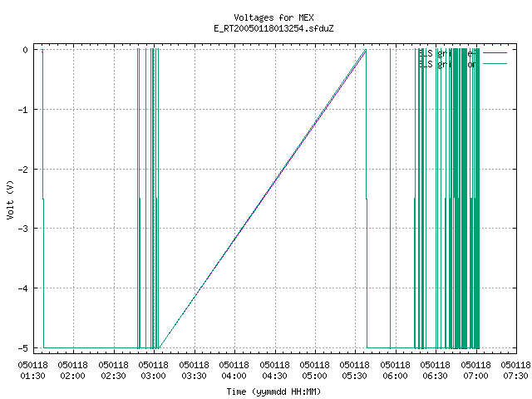Click the time tick '050118 04:00'
This screenshot has width=532, height=399.
(234, 371)
